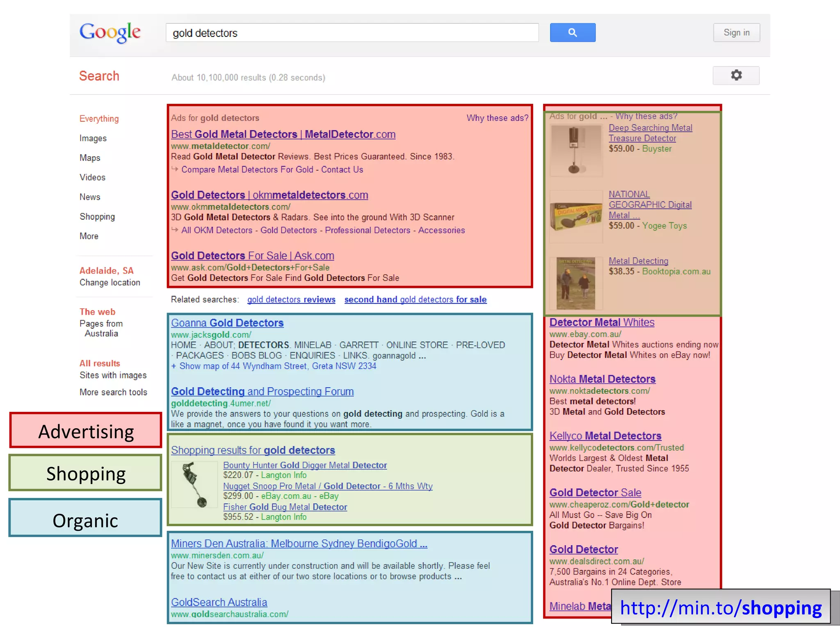Open Kellyco Metal Detectors ad
This screenshot has height=630, width=840.
point(605,436)
